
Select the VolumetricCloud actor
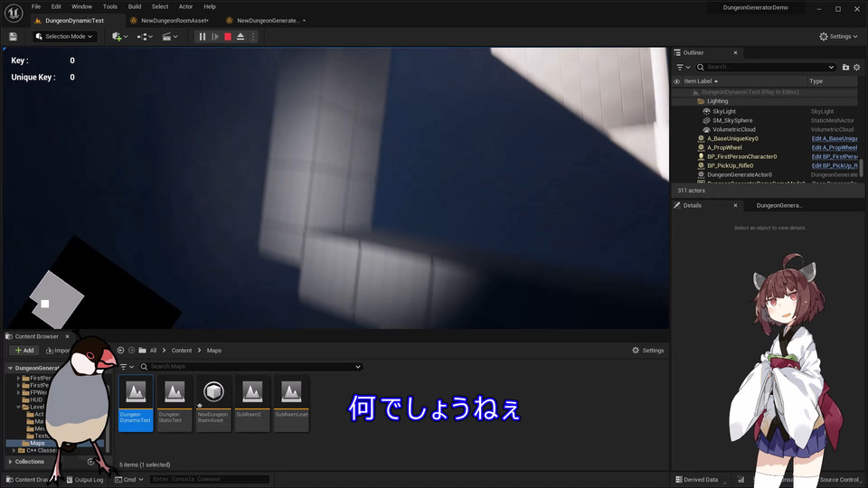734,129
